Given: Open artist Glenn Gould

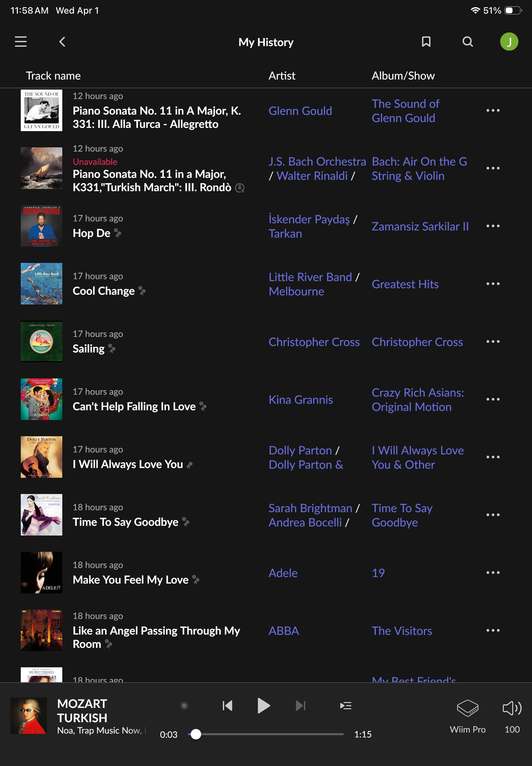Looking at the screenshot, I should pos(300,111).
